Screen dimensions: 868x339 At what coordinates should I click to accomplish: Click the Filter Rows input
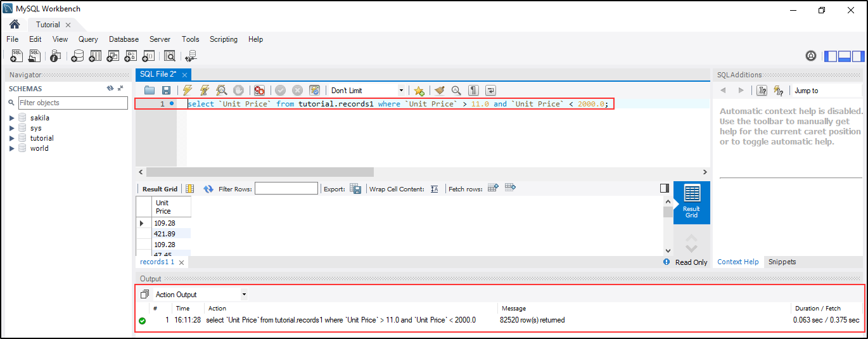tap(286, 188)
